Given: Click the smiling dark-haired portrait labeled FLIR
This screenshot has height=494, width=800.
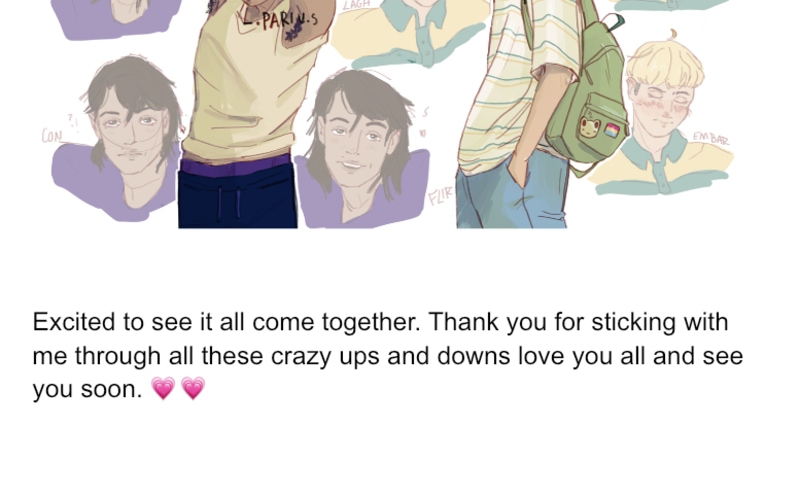Looking at the screenshot, I should pos(362,148).
